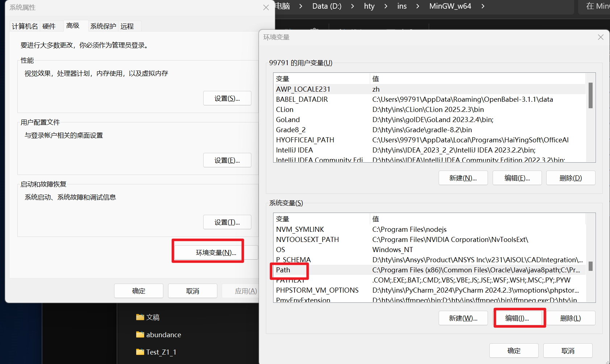Expand chevron after hty breadcrumb
Image resolution: width=610 pixels, height=364 pixels.
[386, 6]
